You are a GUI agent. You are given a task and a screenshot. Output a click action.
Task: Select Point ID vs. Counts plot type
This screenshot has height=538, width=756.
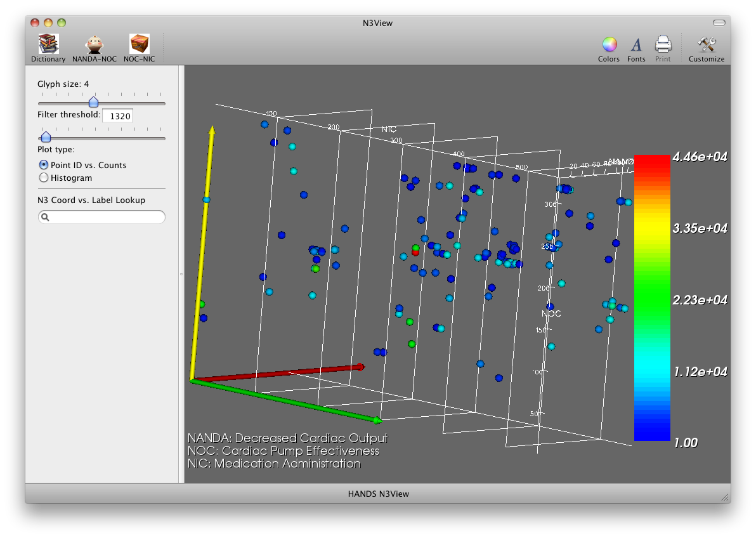pos(44,165)
